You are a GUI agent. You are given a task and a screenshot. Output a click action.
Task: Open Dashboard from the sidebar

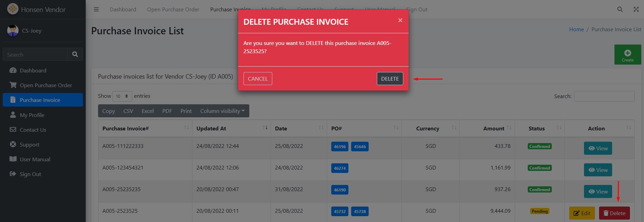click(33, 70)
